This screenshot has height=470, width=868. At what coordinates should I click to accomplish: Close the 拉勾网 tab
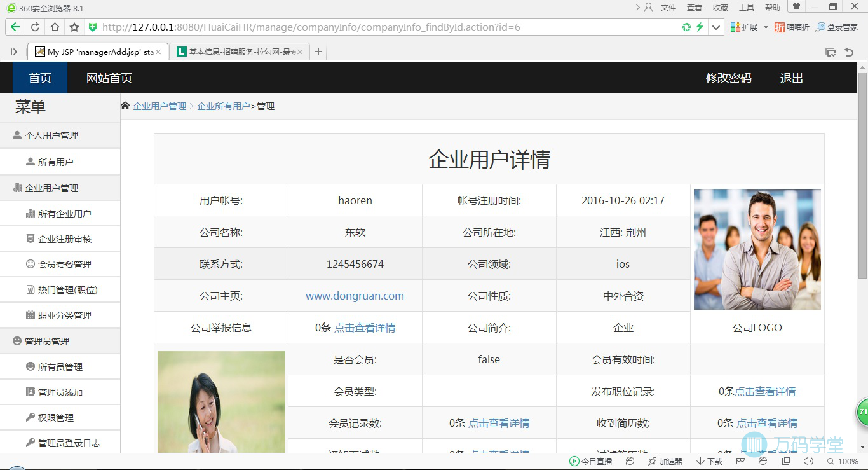(300, 52)
